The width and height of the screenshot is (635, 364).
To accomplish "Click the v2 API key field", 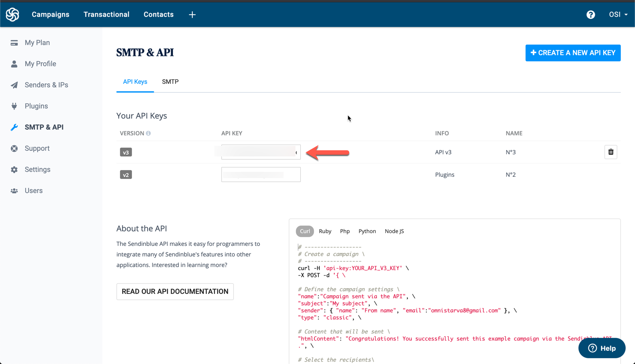I will pyautogui.click(x=261, y=175).
